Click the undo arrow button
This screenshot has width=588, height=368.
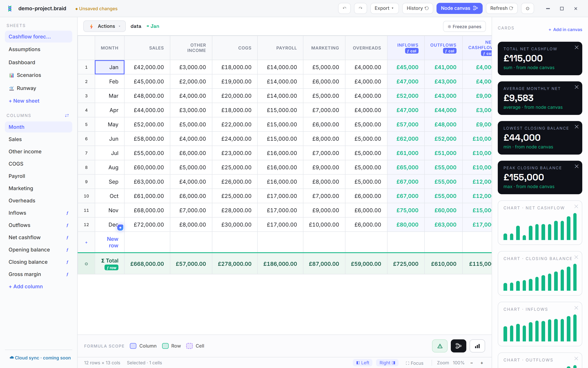[344, 8]
